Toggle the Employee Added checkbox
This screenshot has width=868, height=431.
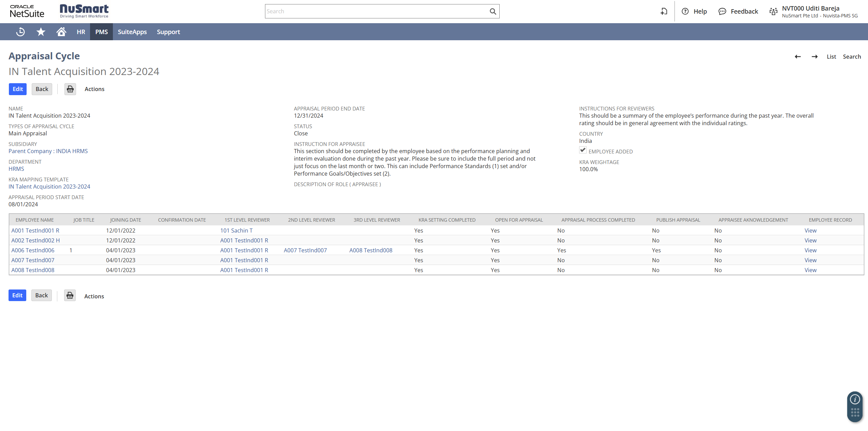tap(583, 150)
